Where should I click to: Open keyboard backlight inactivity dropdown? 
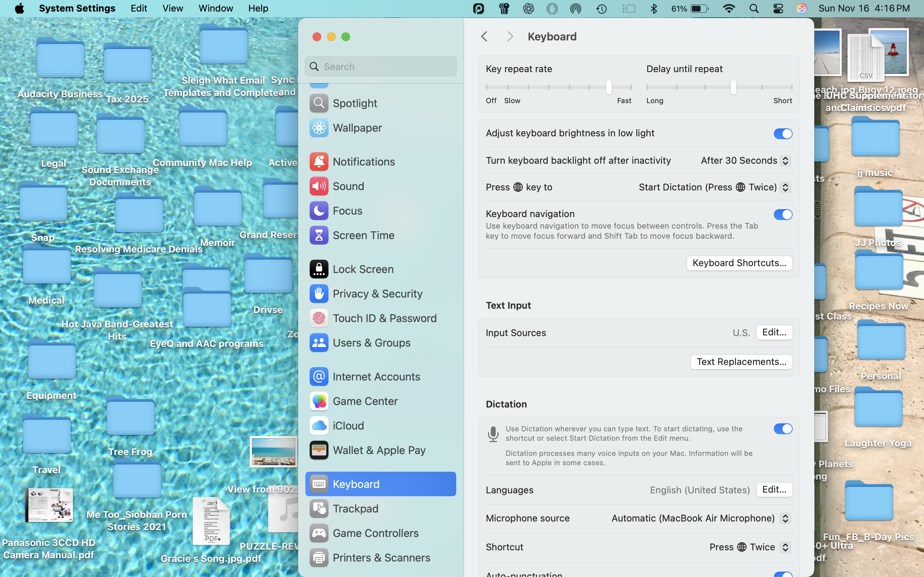click(x=745, y=161)
